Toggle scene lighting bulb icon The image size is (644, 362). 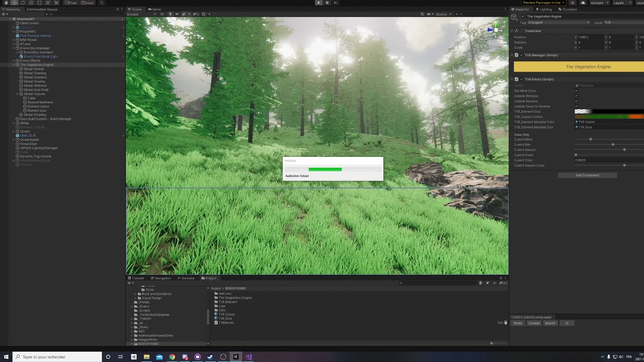[171, 14]
